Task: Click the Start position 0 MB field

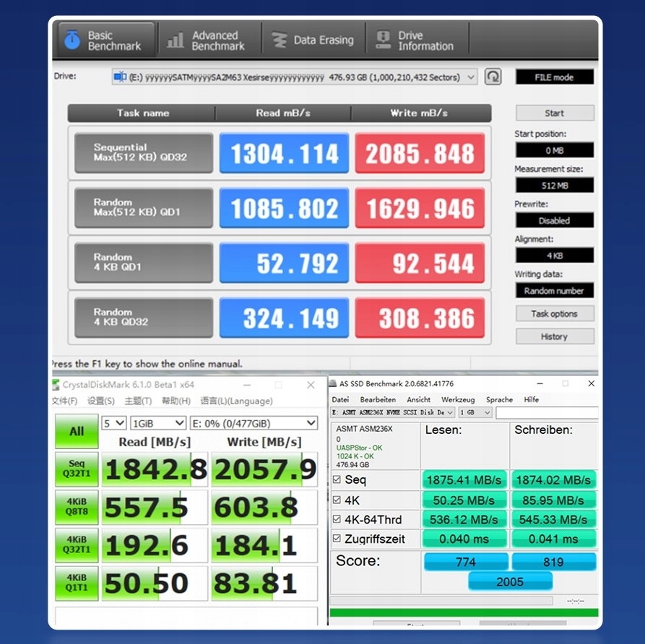Action: tap(555, 150)
